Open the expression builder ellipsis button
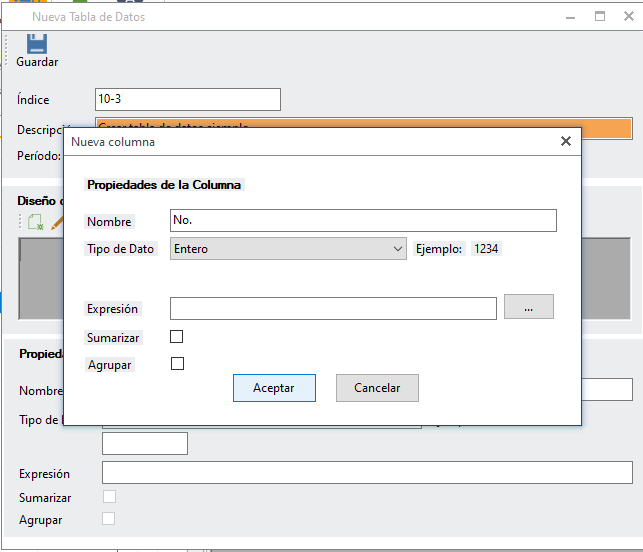643x552 pixels. click(528, 308)
